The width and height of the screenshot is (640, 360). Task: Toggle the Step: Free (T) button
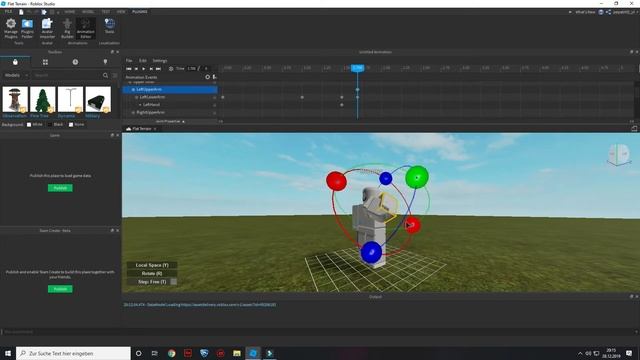152,282
